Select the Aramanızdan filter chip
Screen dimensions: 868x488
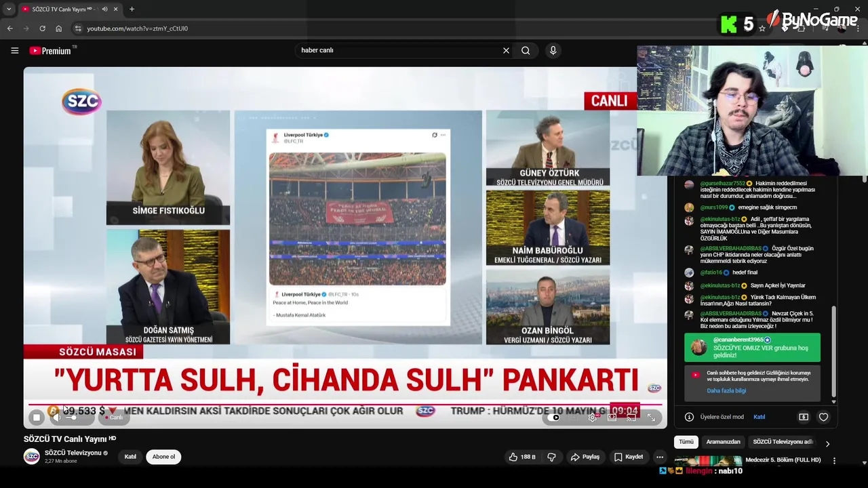point(724,442)
